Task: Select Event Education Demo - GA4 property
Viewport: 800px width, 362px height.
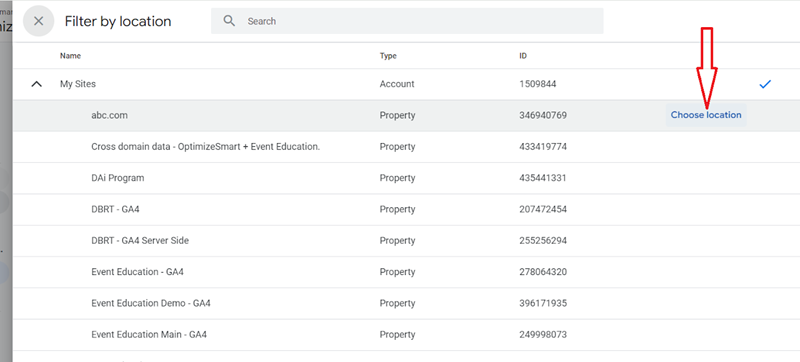Action: coord(151,303)
